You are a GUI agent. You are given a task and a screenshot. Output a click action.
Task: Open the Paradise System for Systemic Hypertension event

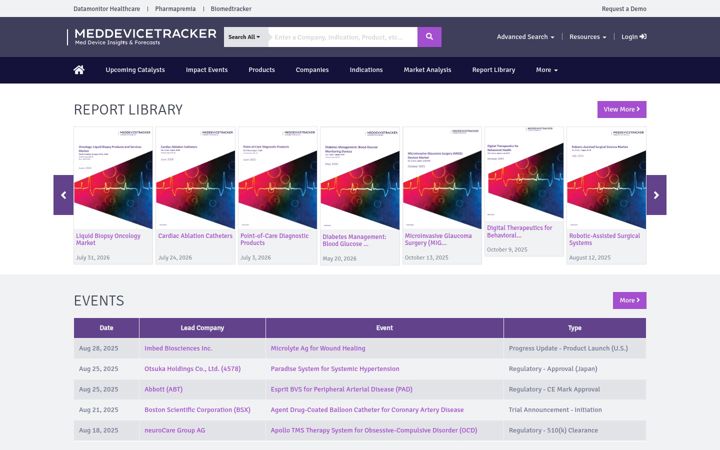click(x=335, y=369)
